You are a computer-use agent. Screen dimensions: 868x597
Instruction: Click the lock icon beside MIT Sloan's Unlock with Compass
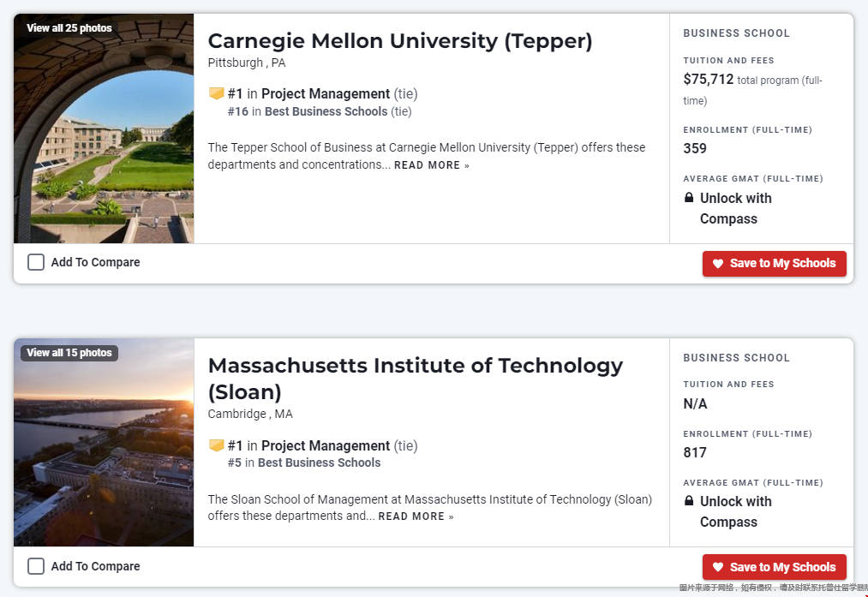point(689,501)
